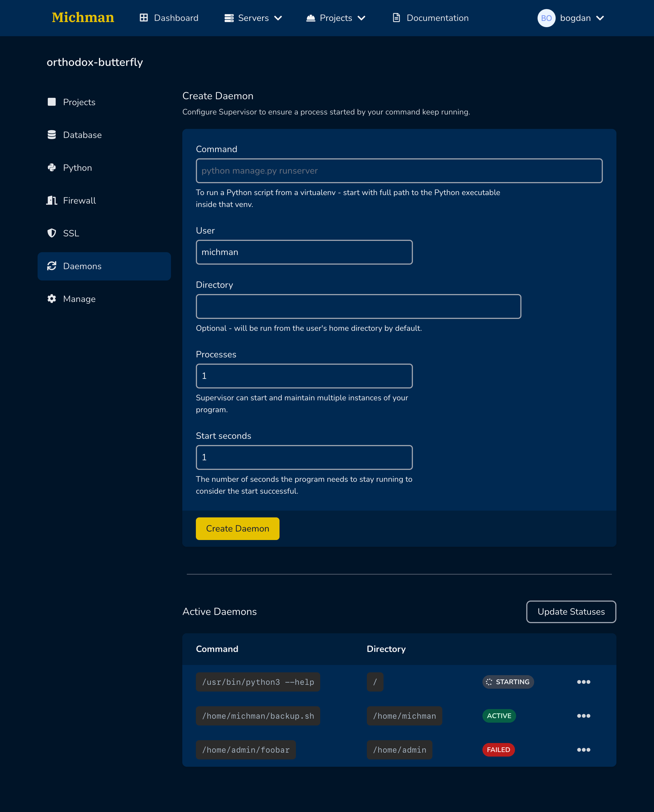Screen dimensions: 654x812
Task: Click the Documentation file icon in navbar
Action: (x=396, y=18)
